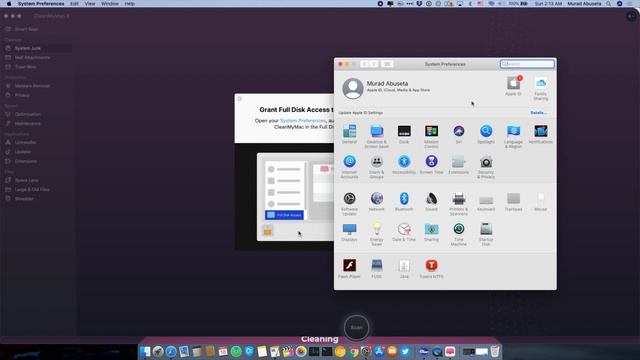Open Flash Player preferences
Image resolution: width=640 pixels, height=360 pixels.
pos(349,269)
